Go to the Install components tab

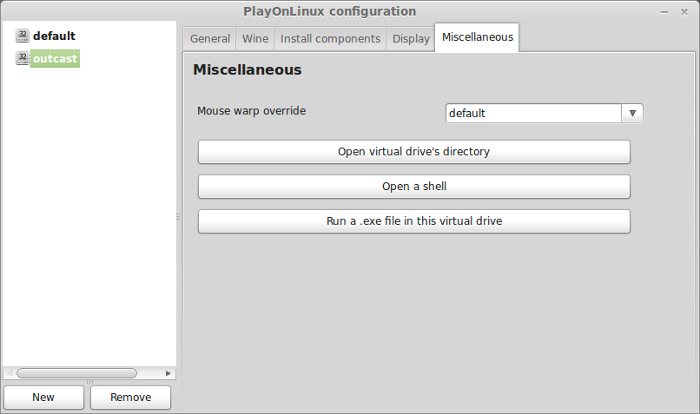click(330, 39)
